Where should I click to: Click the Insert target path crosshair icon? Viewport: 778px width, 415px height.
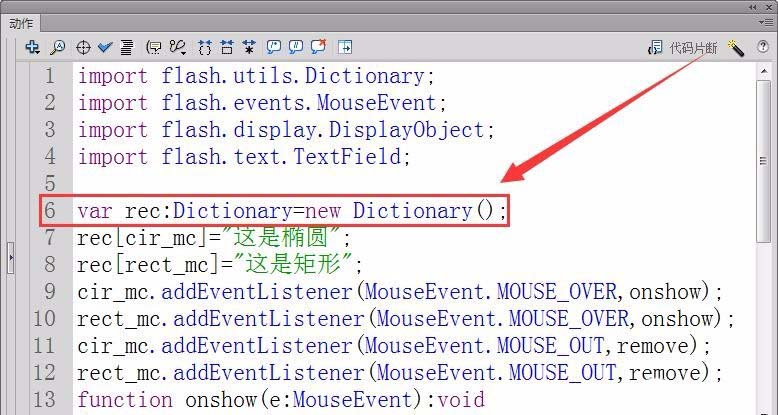point(83,48)
